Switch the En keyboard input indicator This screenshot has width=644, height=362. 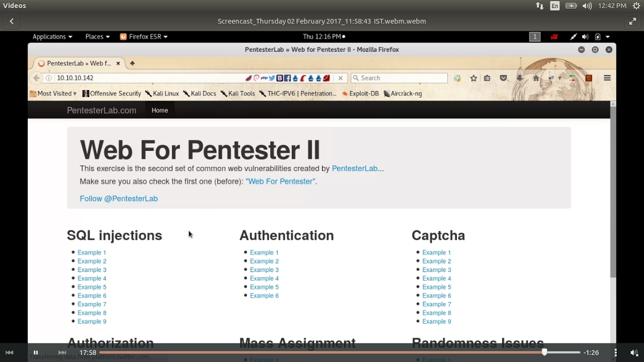(554, 6)
